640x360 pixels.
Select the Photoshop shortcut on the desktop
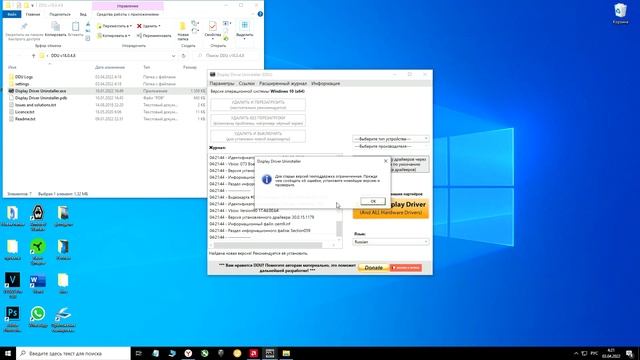click(x=12, y=319)
